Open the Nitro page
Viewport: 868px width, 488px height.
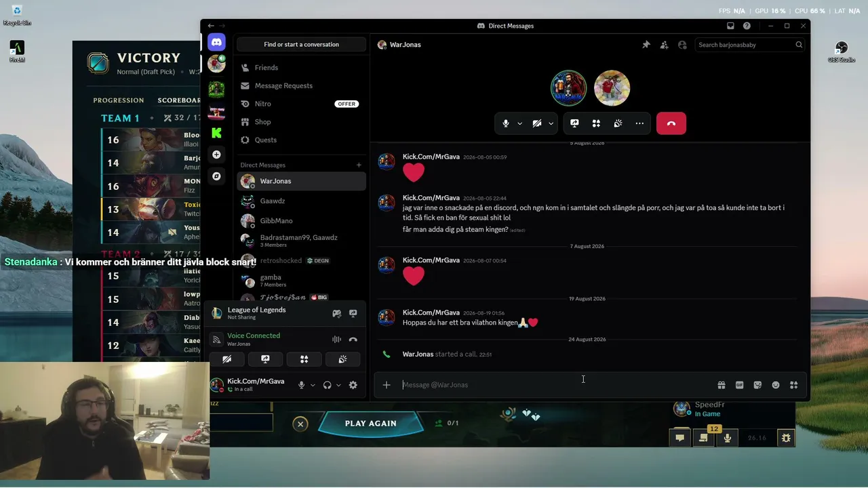click(x=301, y=104)
